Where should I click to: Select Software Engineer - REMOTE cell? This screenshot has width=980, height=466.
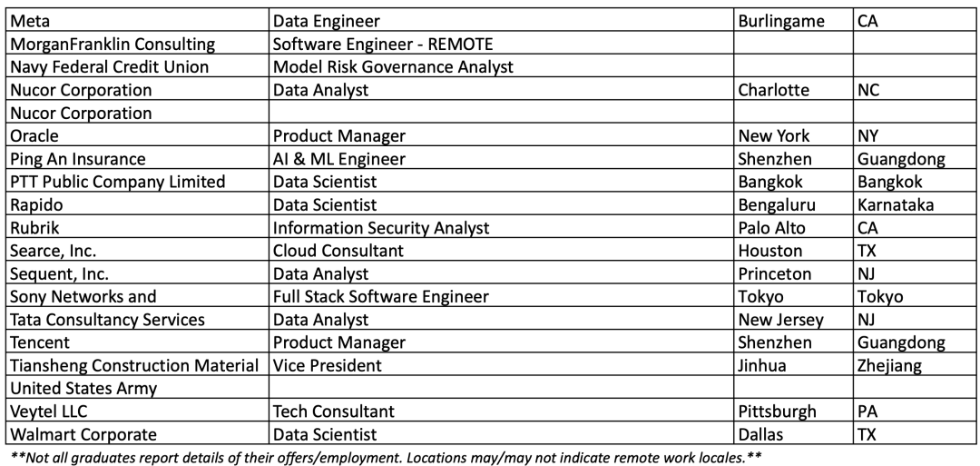click(501, 44)
